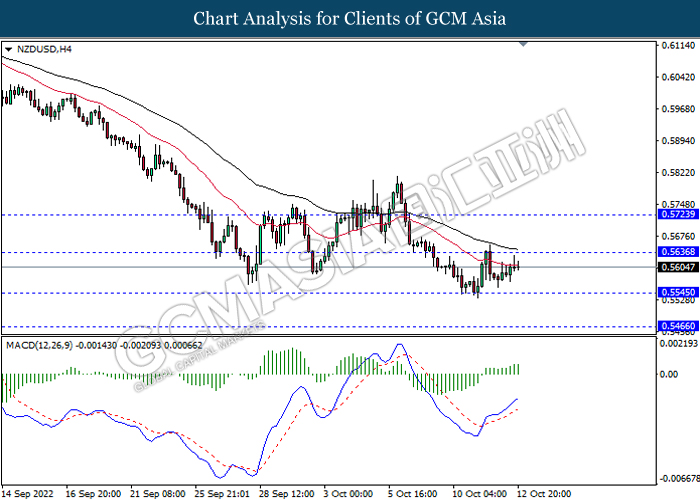The height and width of the screenshot is (500, 700).
Task: Click the 10 Oct 04:00 time label
Action: click(479, 494)
